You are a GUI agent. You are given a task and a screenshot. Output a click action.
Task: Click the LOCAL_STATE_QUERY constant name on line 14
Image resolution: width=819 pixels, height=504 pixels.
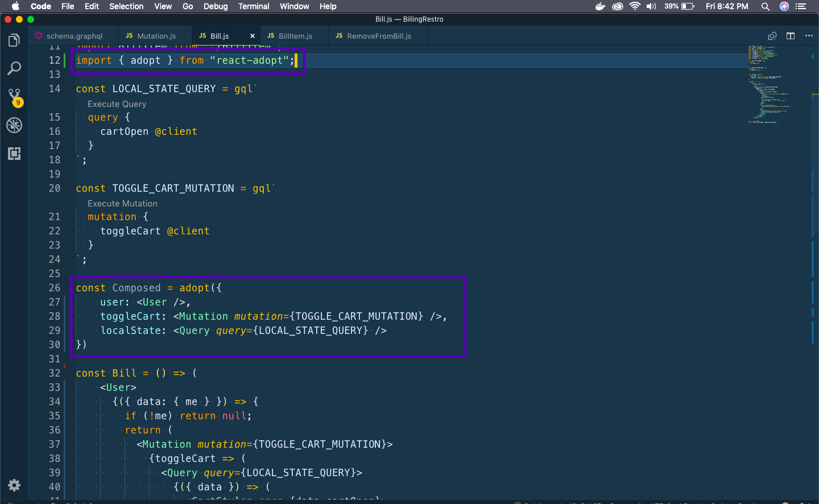coord(164,89)
